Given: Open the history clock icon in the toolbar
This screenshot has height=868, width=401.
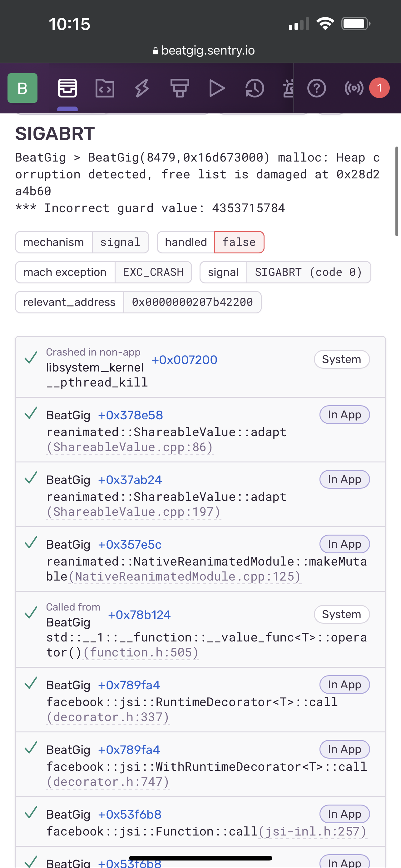Looking at the screenshot, I should [255, 88].
